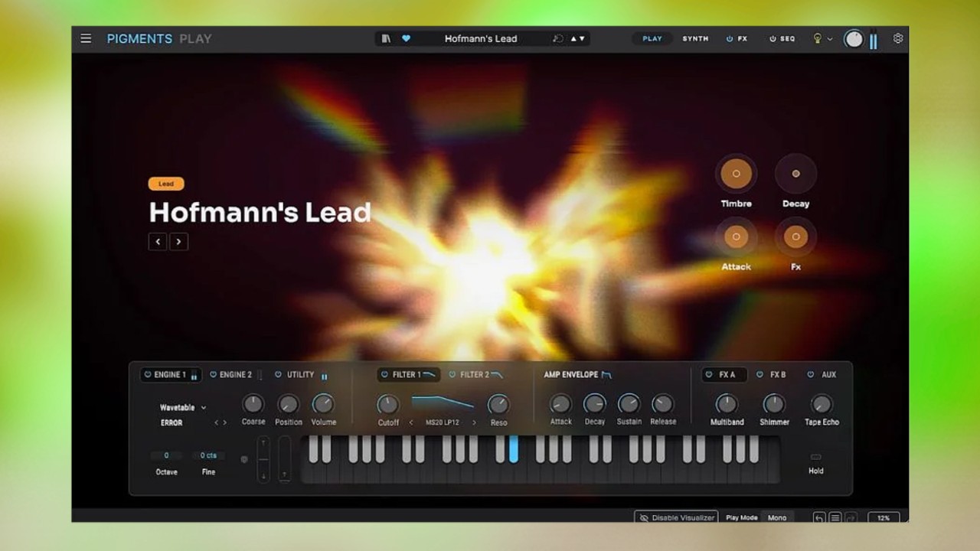
Task: Toggle the Utility power button
Action: click(x=278, y=375)
